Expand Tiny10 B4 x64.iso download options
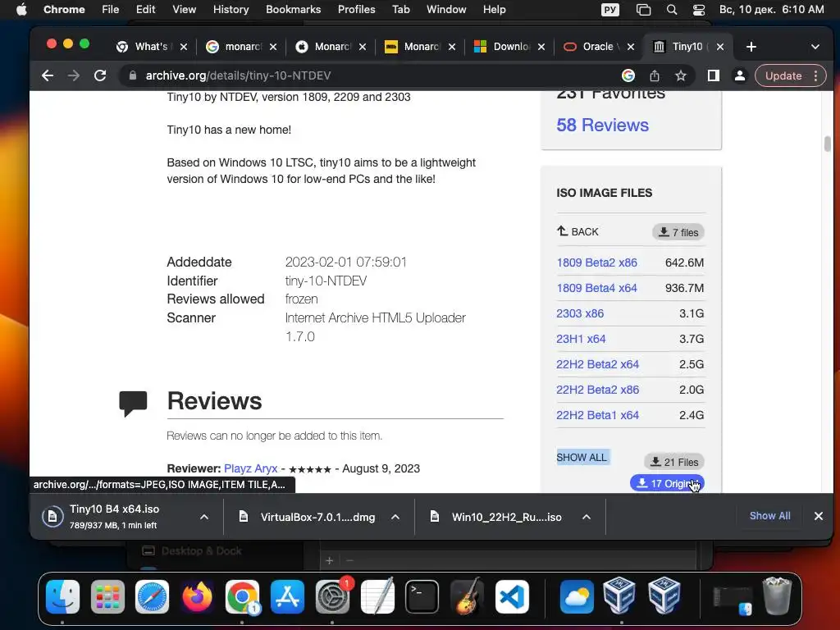 point(204,517)
